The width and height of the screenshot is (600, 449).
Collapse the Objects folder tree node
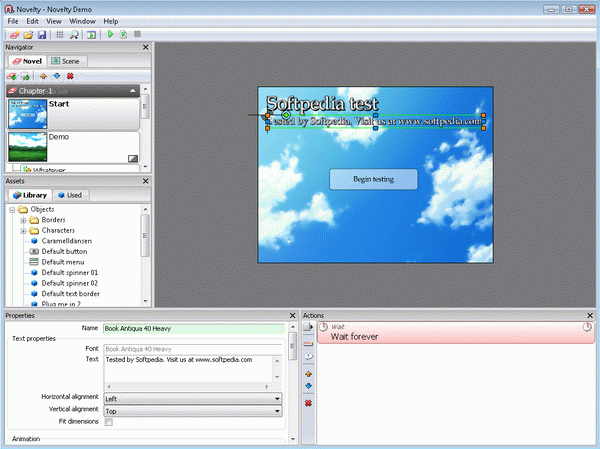pyautogui.click(x=12, y=209)
